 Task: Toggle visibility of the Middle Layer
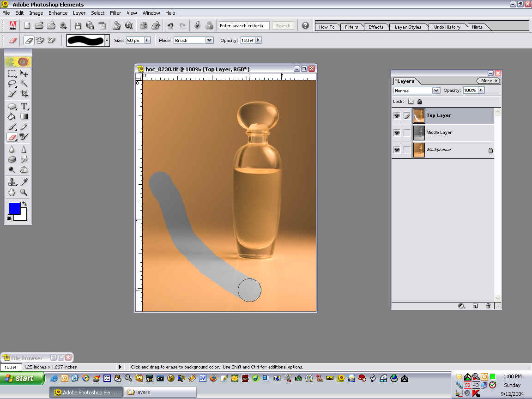coord(397,133)
